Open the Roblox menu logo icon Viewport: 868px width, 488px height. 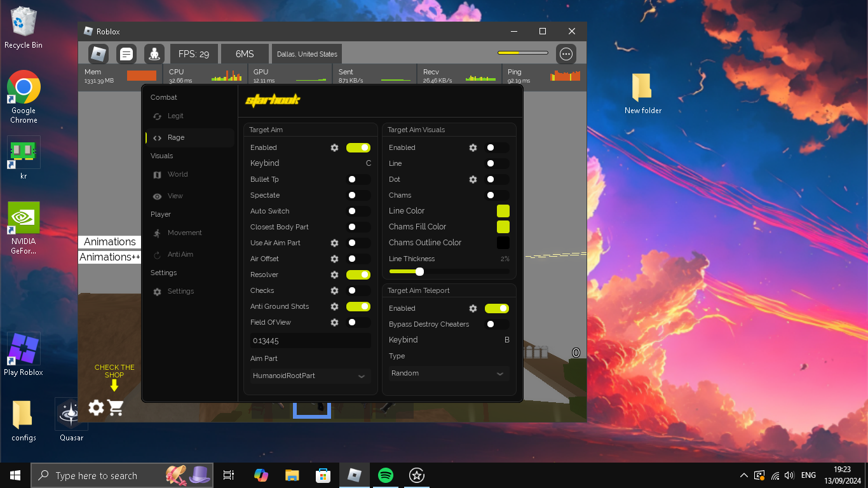(x=98, y=54)
